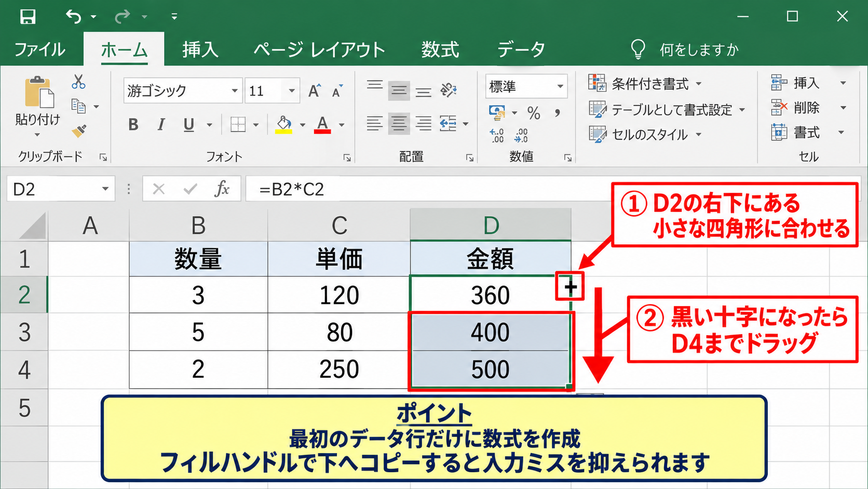This screenshot has width=868, height=489.
Task: Switch to the ページ レイアウト tab
Action: tap(319, 50)
